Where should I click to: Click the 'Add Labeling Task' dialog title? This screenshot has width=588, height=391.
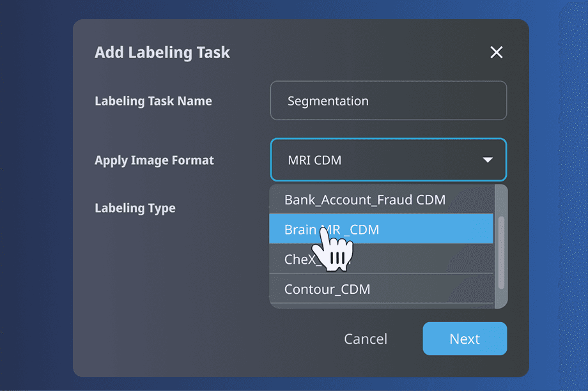tap(162, 52)
